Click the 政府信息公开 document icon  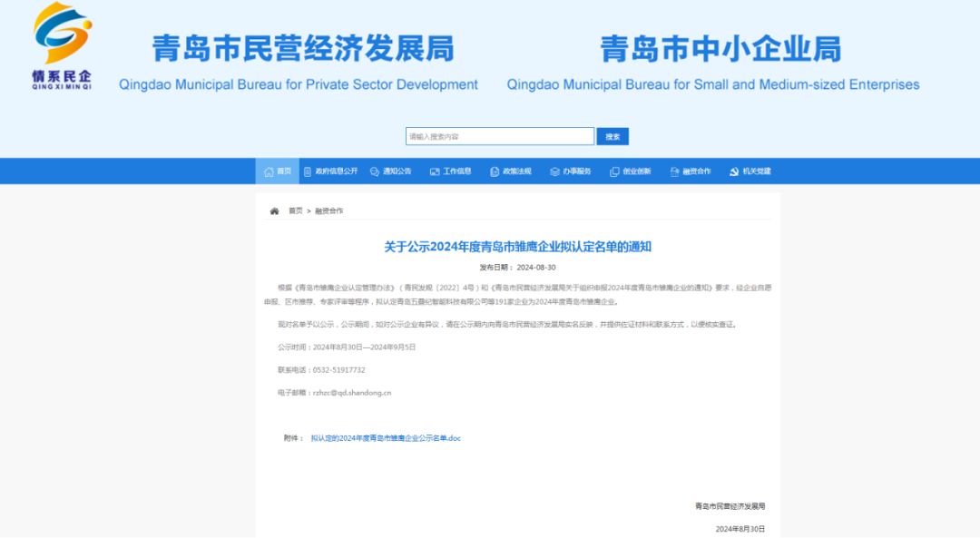(308, 171)
